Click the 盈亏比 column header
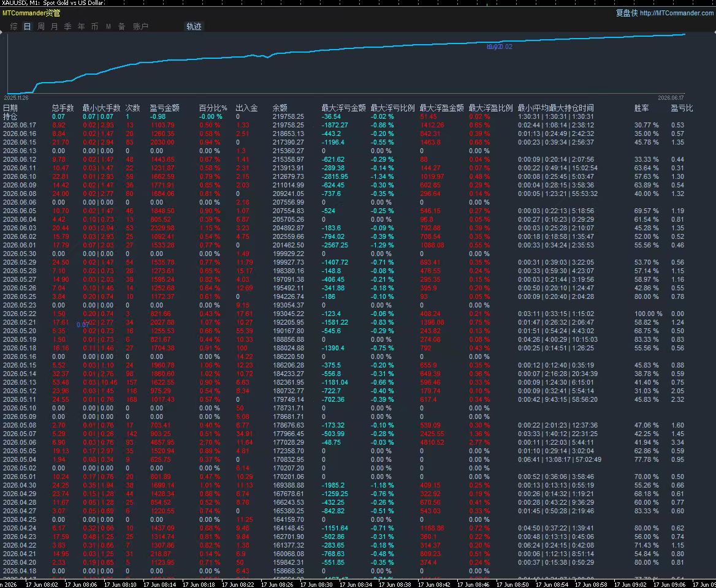716x588 pixels. pos(682,108)
